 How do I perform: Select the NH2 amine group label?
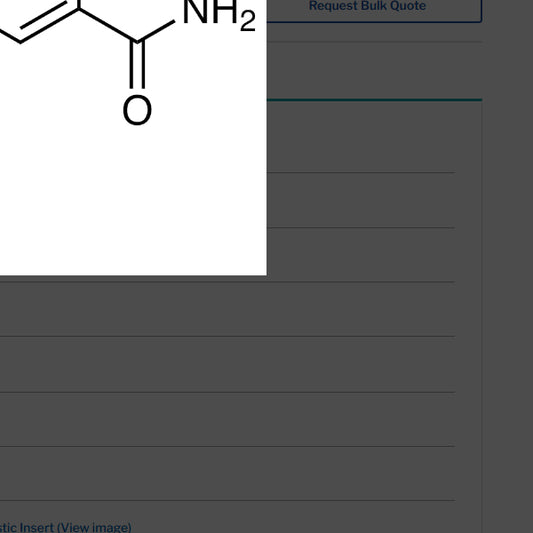click(219, 15)
